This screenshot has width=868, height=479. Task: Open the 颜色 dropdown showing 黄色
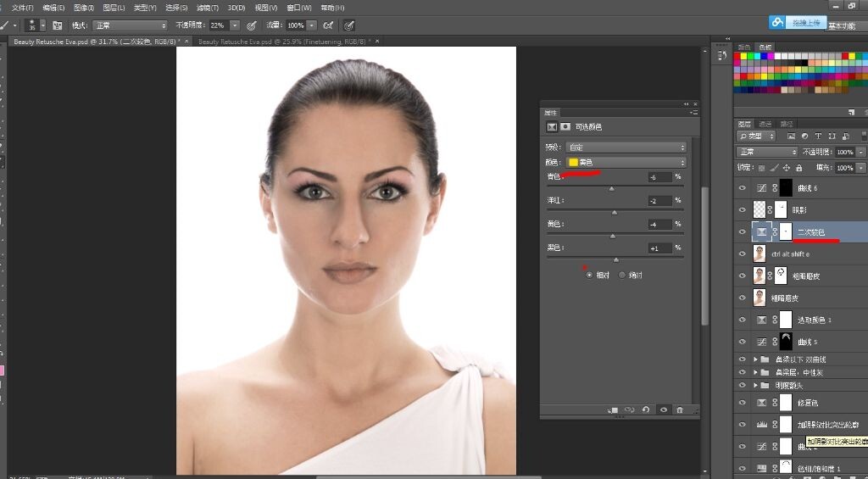[x=626, y=162]
